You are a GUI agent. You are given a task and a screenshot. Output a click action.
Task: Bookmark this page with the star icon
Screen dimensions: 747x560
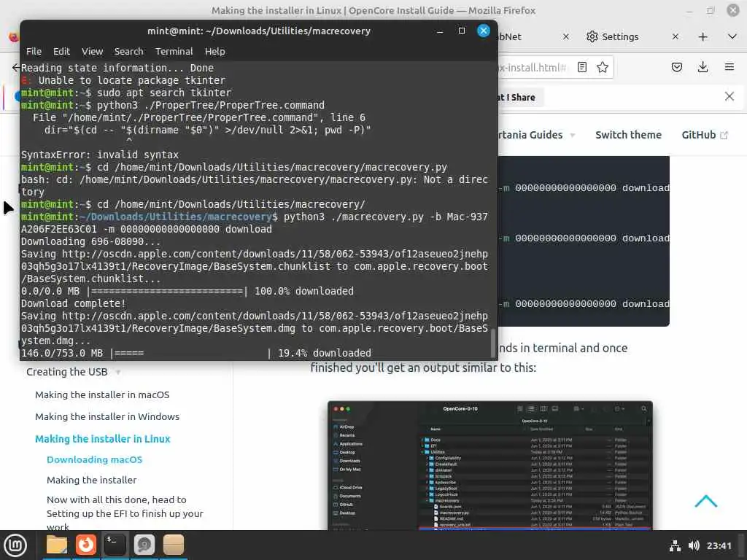602,67
